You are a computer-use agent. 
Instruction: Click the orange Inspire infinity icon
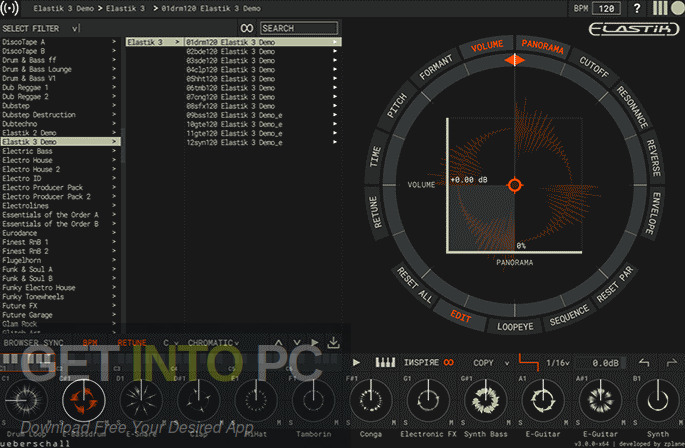449,362
